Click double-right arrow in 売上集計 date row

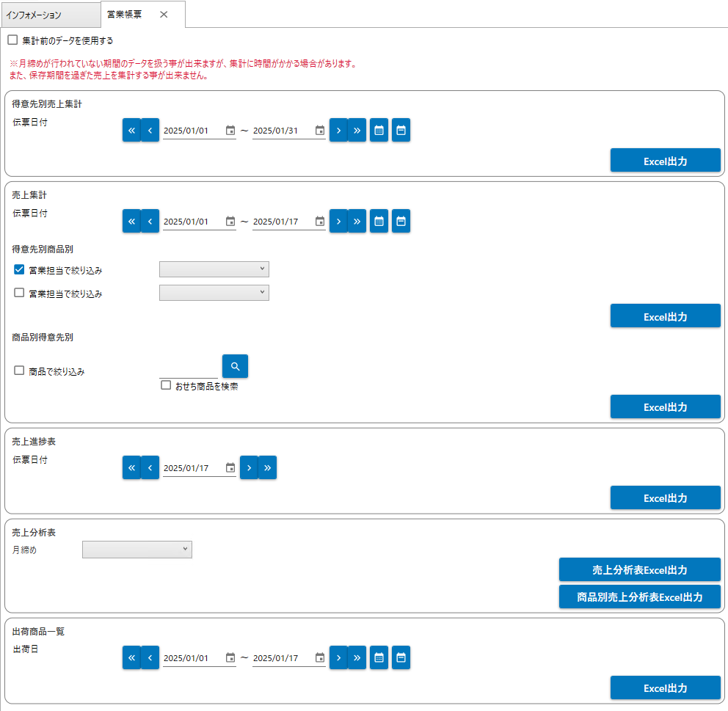point(357,221)
